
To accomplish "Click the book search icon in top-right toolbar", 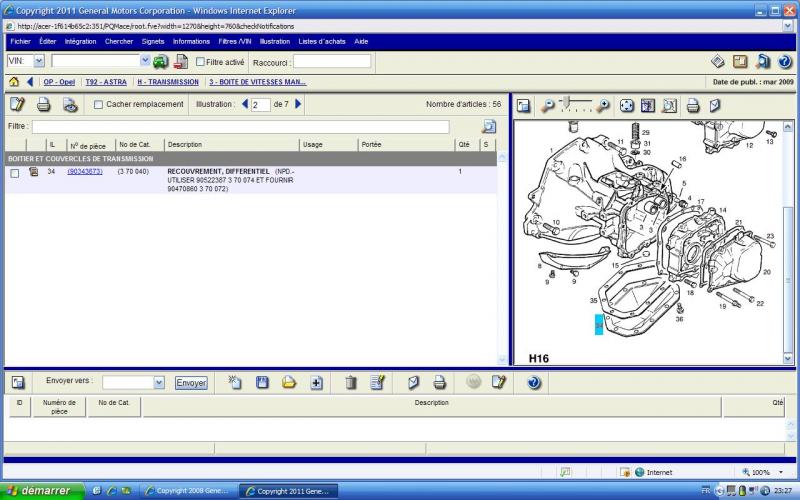I will click(x=762, y=62).
